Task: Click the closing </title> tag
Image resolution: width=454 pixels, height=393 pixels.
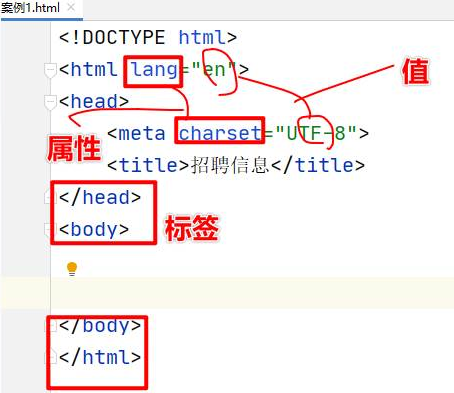Action: [x=318, y=165]
